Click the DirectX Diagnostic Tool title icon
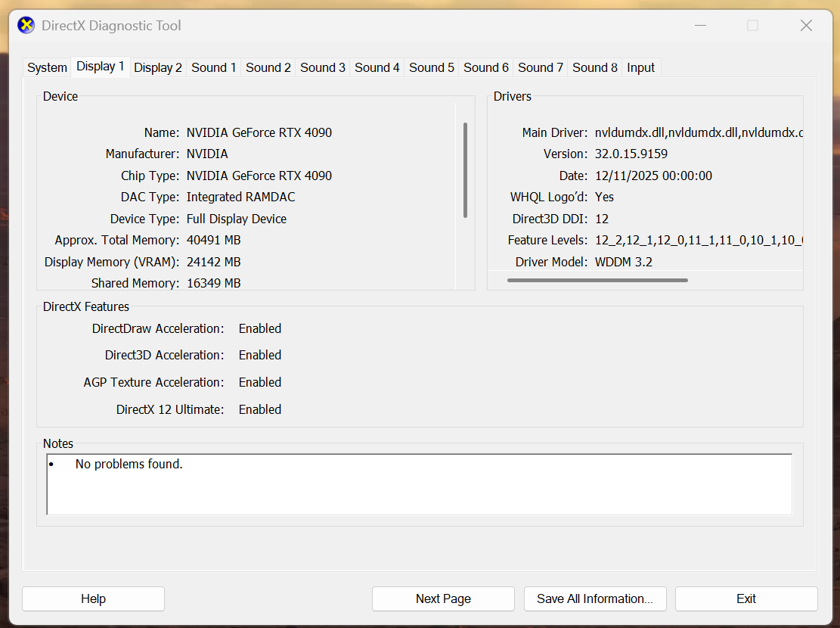Image resolution: width=840 pixels, height=628 pixels. pyautogui.click(x=26, y=26)
